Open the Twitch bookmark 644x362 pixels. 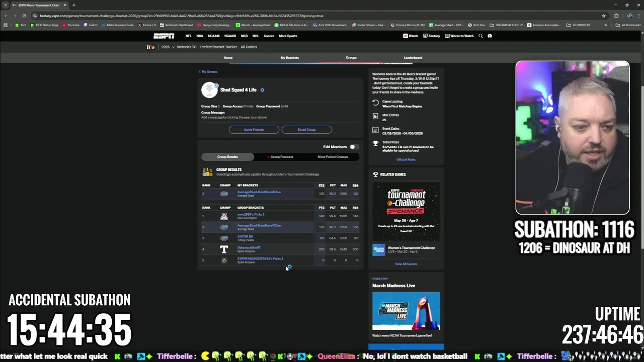tap(91, 25)
